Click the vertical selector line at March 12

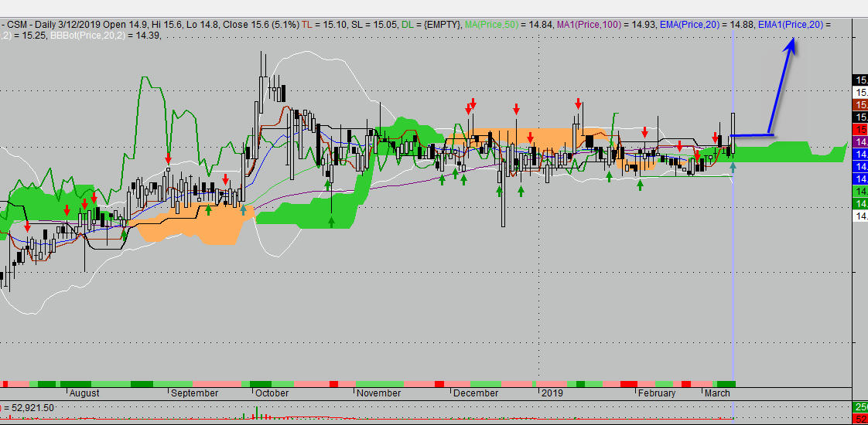[732, 270]
